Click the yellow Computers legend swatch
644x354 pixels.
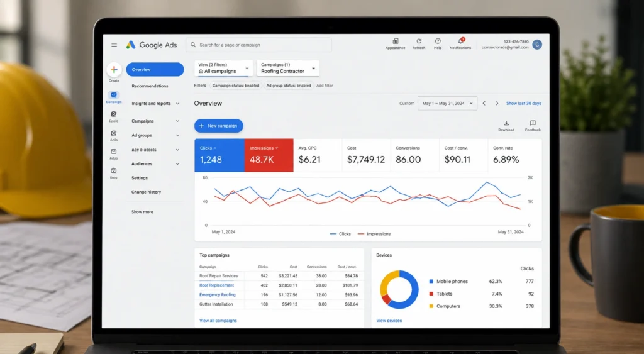(x=431, y=306)
